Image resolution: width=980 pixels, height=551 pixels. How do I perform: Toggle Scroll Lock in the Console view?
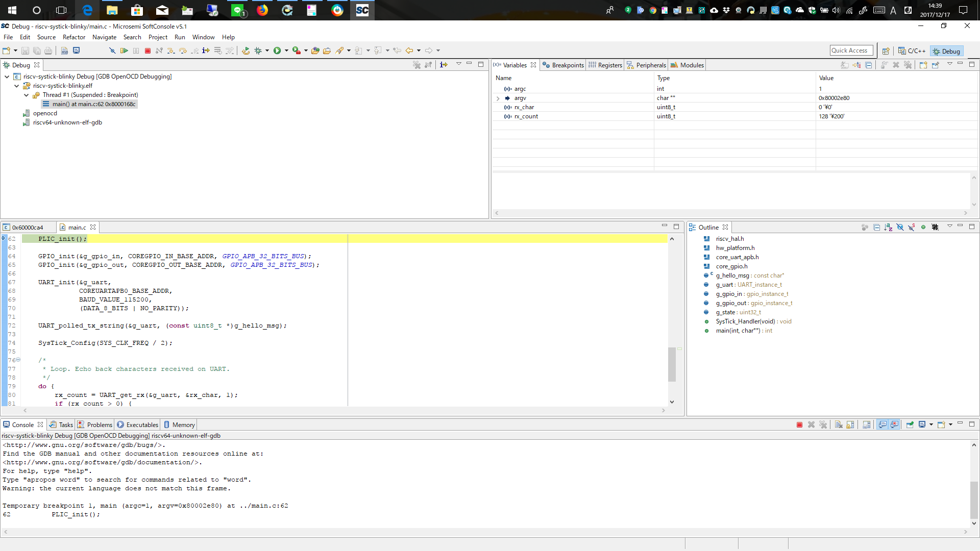tap(850, 424)
